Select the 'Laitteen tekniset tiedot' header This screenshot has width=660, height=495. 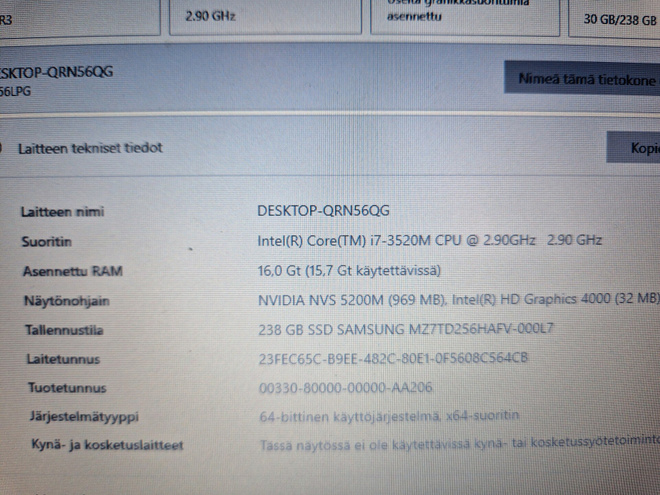coord(90,148)
